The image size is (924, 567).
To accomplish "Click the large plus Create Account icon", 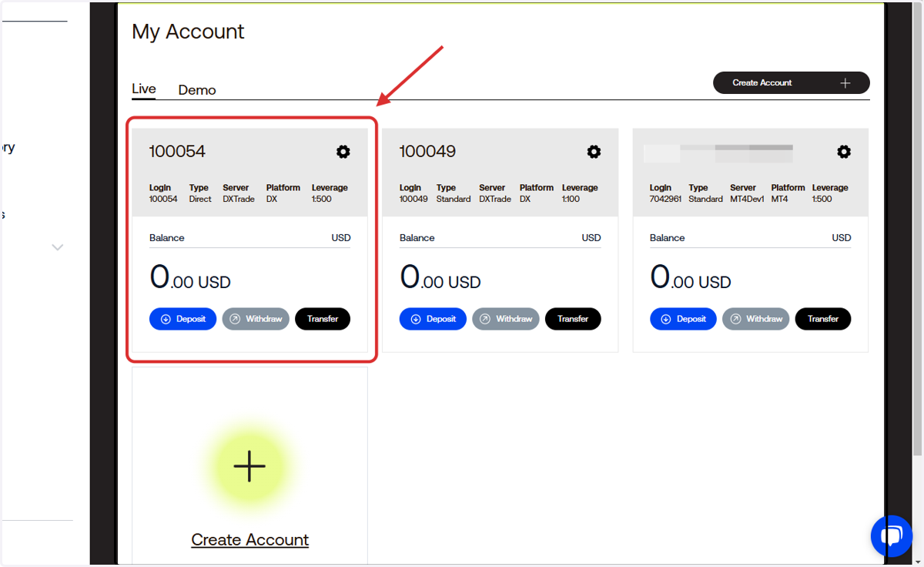I will [249, 466].
